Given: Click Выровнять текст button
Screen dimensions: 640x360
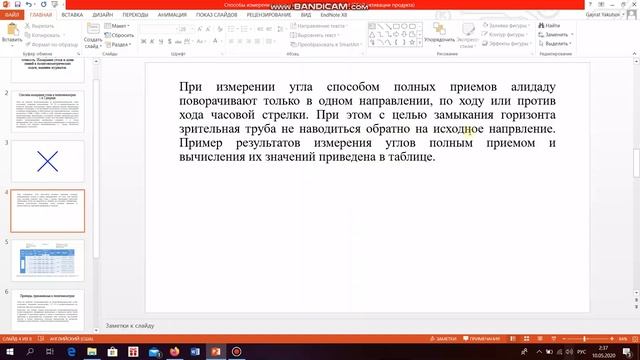Looking at the screenshot, I should click(315, 35).
